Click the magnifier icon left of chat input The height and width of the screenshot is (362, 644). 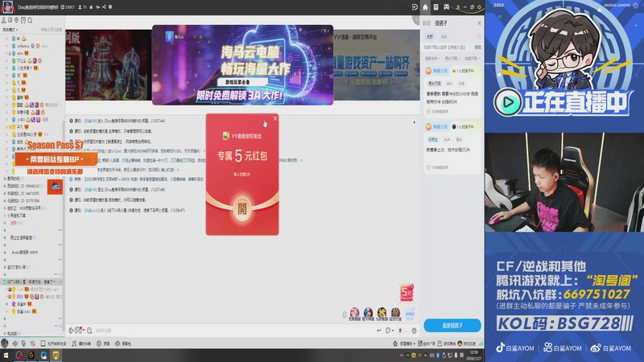click(x=89, y=331)
